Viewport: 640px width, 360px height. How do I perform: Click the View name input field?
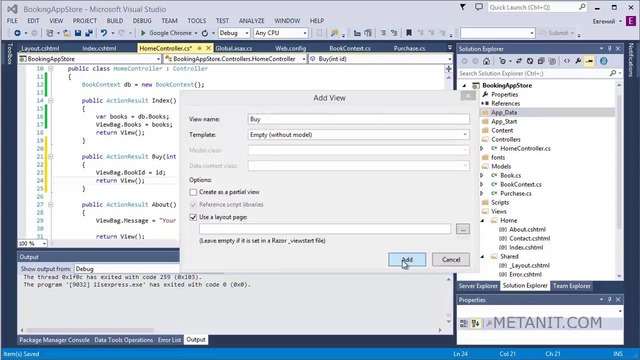point(358,119)
